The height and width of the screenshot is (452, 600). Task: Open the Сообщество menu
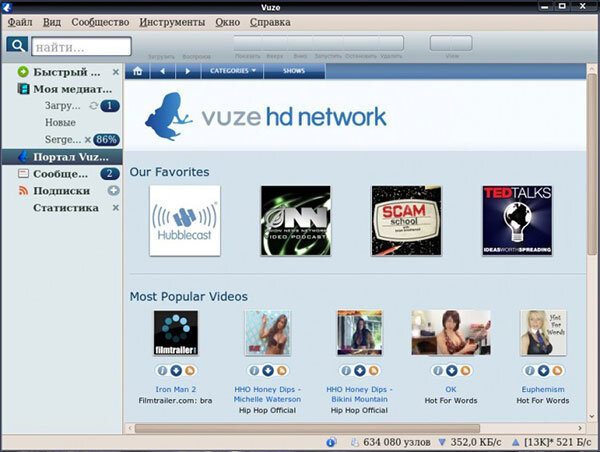tap(100, 22)
